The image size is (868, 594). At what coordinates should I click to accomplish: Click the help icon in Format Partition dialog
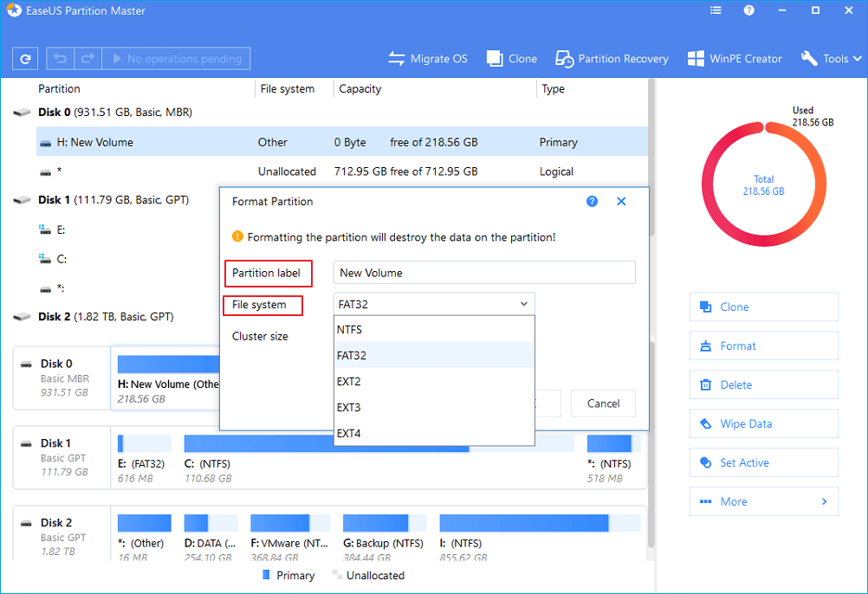pos(593,201)
